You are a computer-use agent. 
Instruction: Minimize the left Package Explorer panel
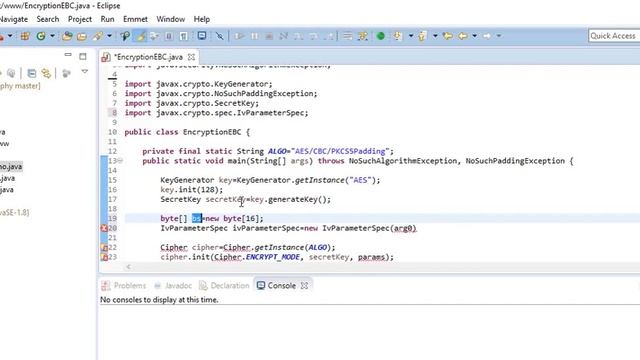68,55
